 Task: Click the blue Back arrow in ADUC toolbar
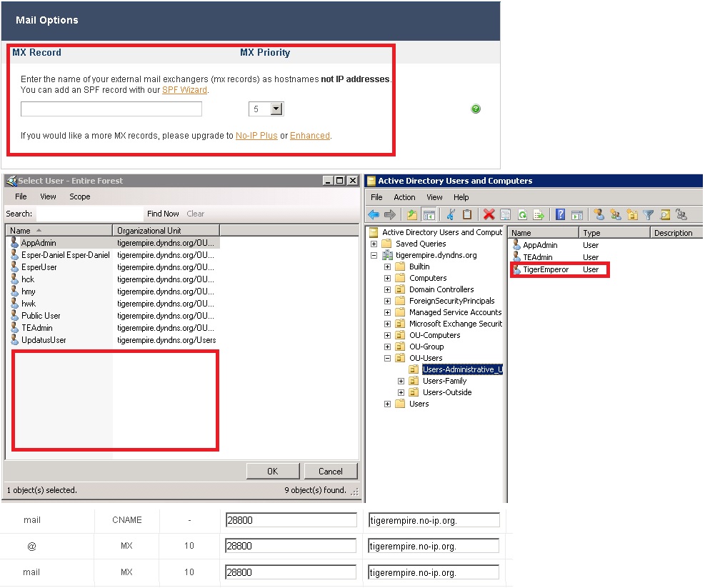pyautogui.click(x=373, y=214)
